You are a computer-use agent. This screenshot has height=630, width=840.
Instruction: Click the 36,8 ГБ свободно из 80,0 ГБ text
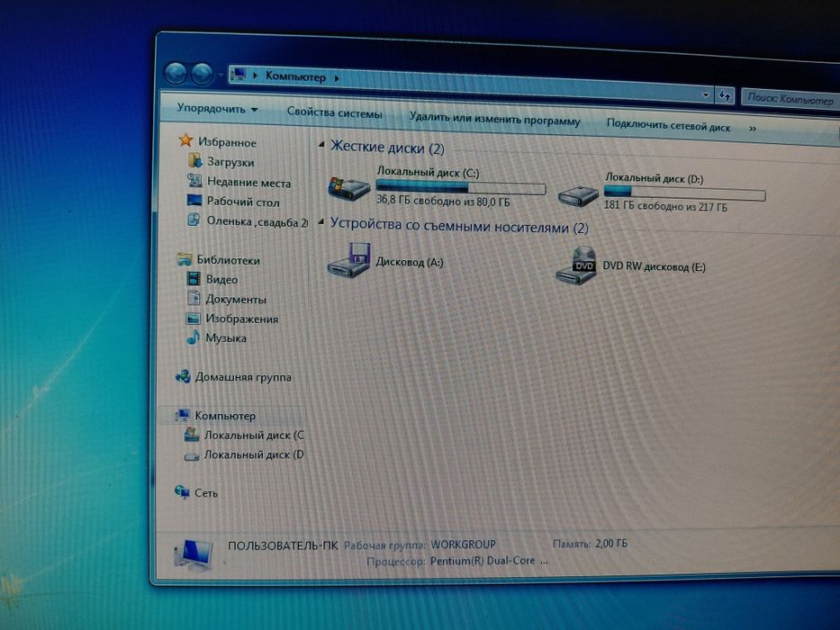[443, 201]
